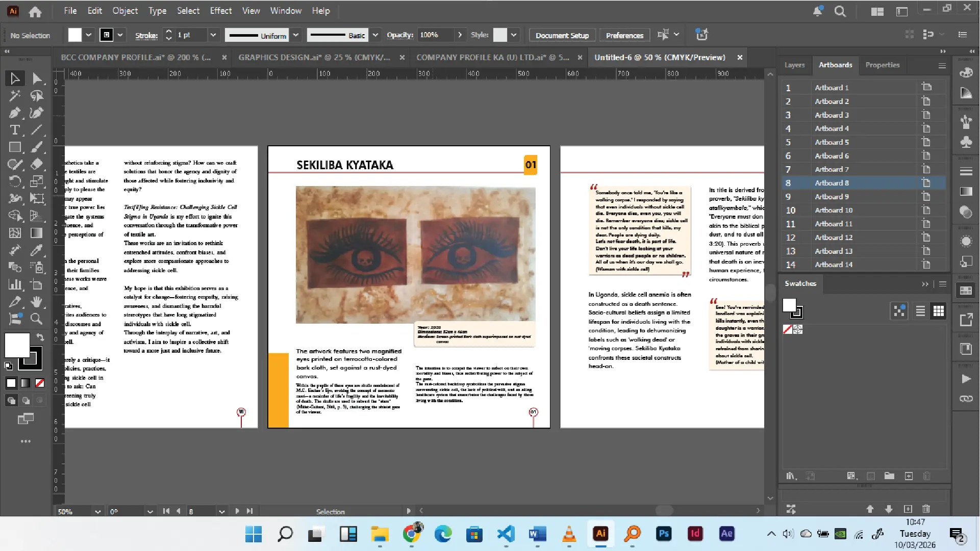Toggle Artboard 8 orientation icon

click(x=926, y=183)
